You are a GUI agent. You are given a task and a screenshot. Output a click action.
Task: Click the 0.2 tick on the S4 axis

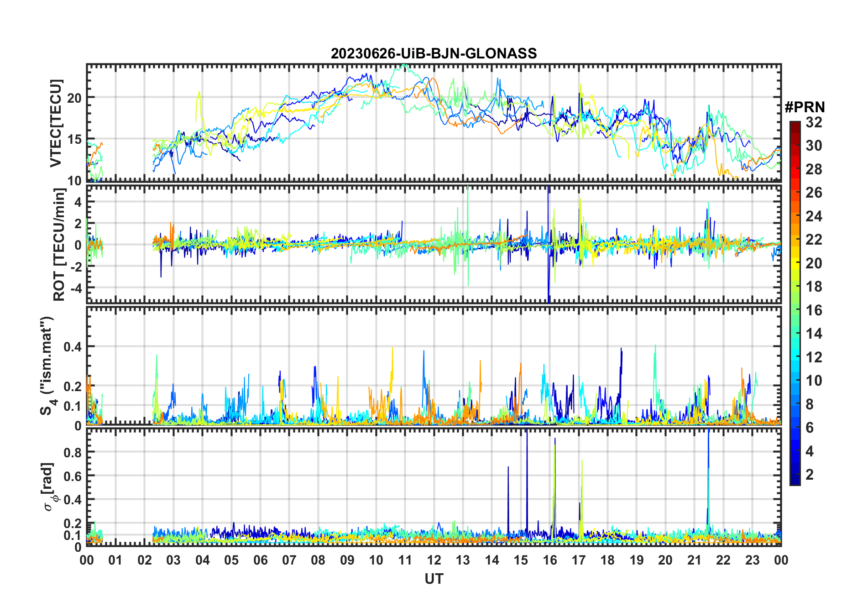point(73,386)
